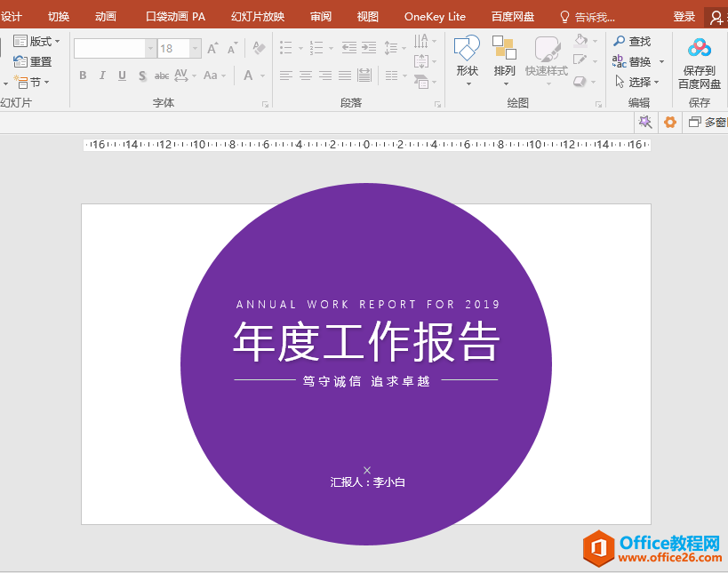Click Save to Baidu Netdisk icon
728x573 pixels.
tap(700, 48)
